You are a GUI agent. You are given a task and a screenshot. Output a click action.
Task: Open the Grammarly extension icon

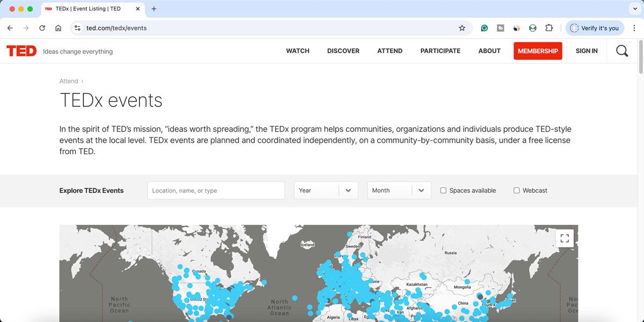click(x=484, y=28)
